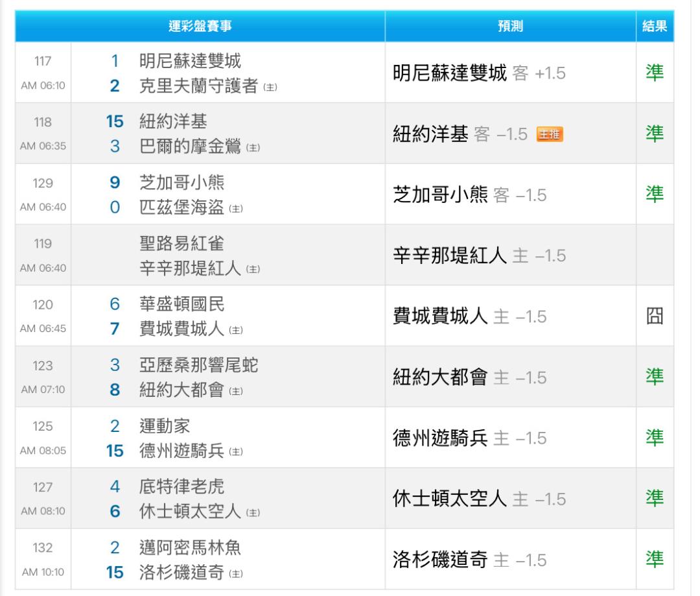Click game number 125

(x=43, y=426)
